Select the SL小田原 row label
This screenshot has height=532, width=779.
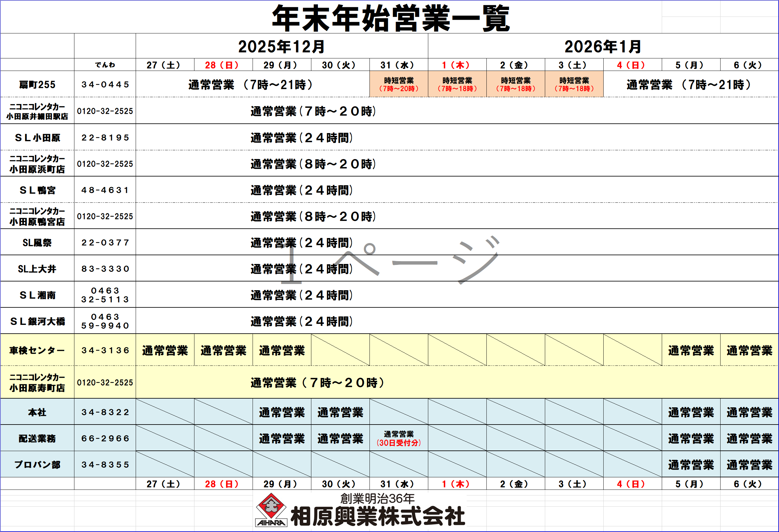click(37, 138)
